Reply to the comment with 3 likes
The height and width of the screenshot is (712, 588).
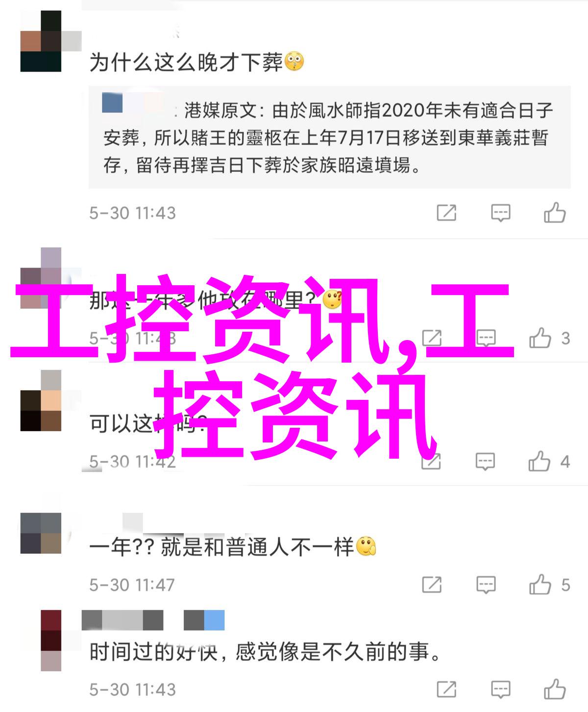click(487, 338)
